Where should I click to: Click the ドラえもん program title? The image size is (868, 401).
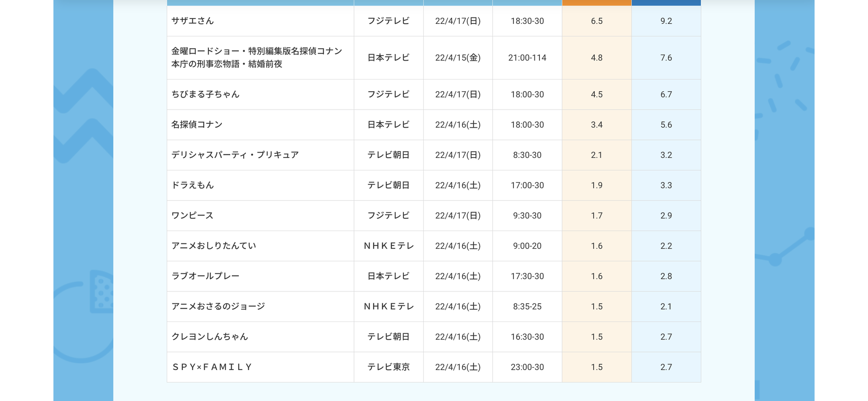coord(193,185)
